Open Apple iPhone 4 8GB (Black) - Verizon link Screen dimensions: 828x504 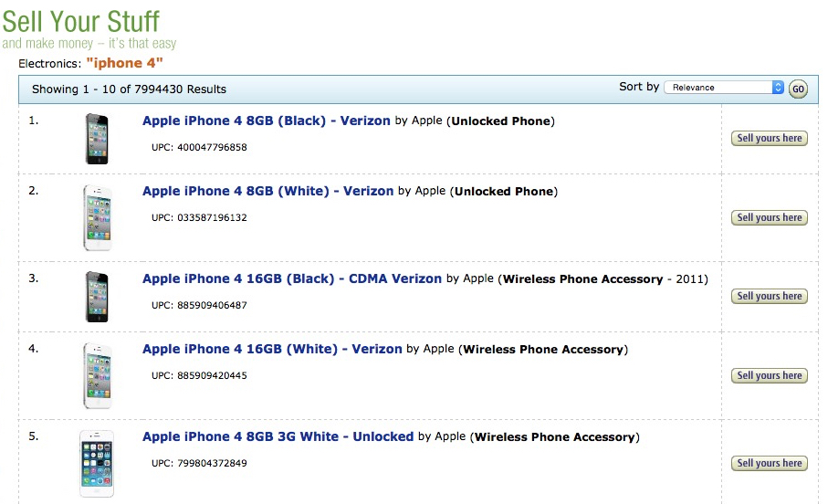coord(267,121)
